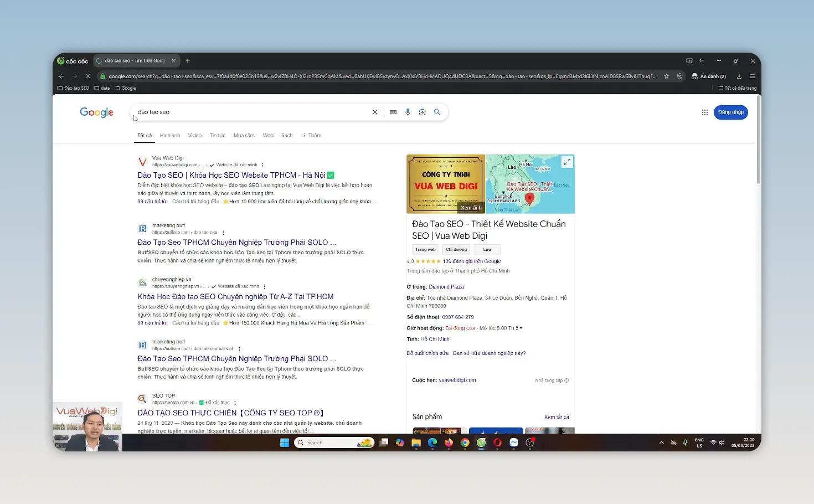Open the 'Đào tạo SEO' bookmark folder
This screenshot has width=814, height=504.
pyautogui.click(x=73, y=88)
